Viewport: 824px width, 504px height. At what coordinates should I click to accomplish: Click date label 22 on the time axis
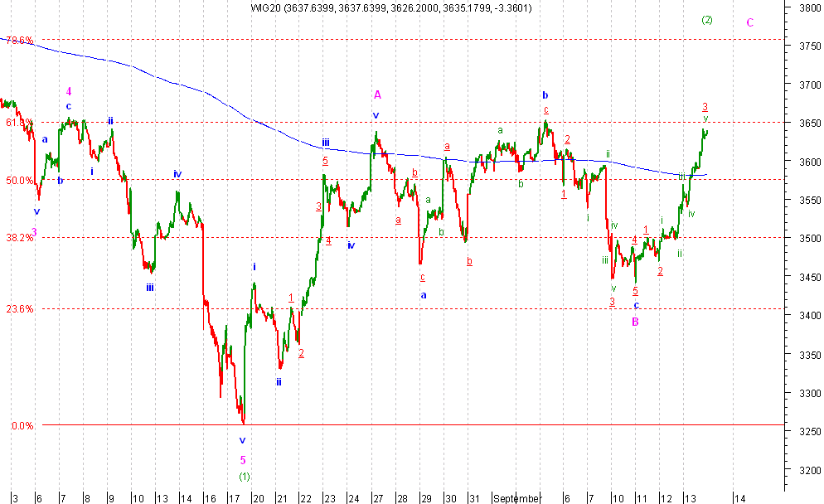(x=305, y=498)
